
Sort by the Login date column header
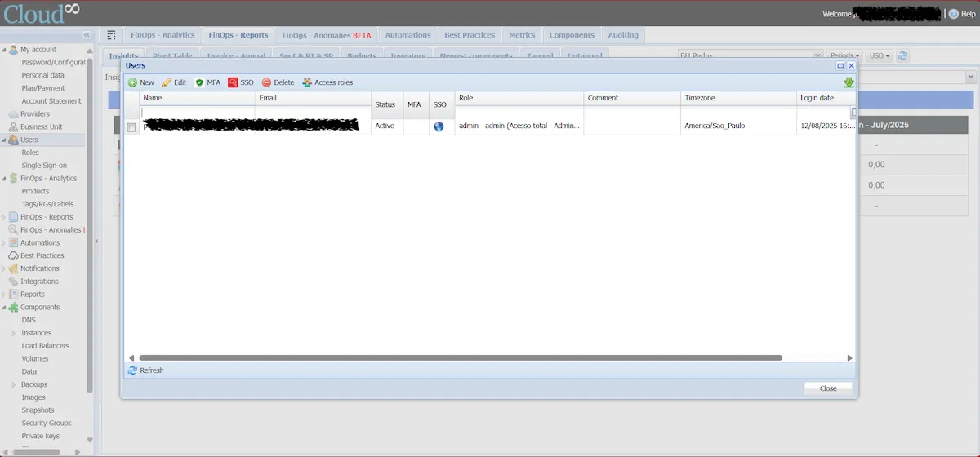coord(826,98)
